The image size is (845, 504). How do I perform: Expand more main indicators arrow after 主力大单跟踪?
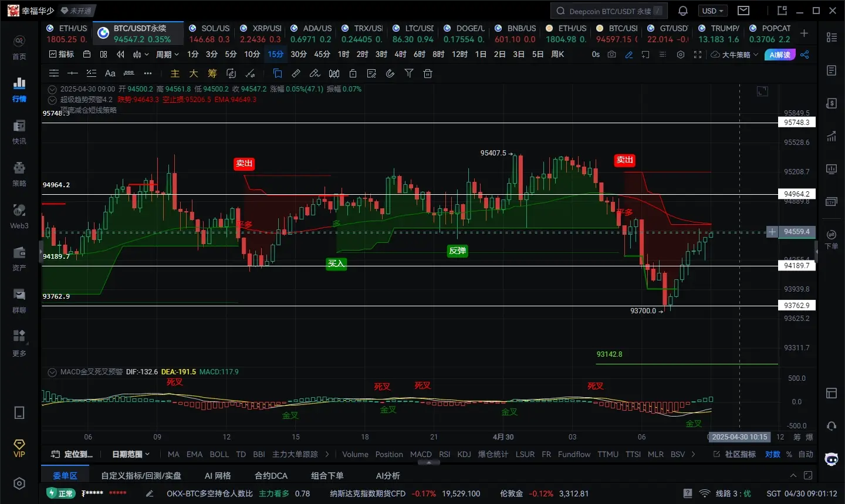[327, 454]
